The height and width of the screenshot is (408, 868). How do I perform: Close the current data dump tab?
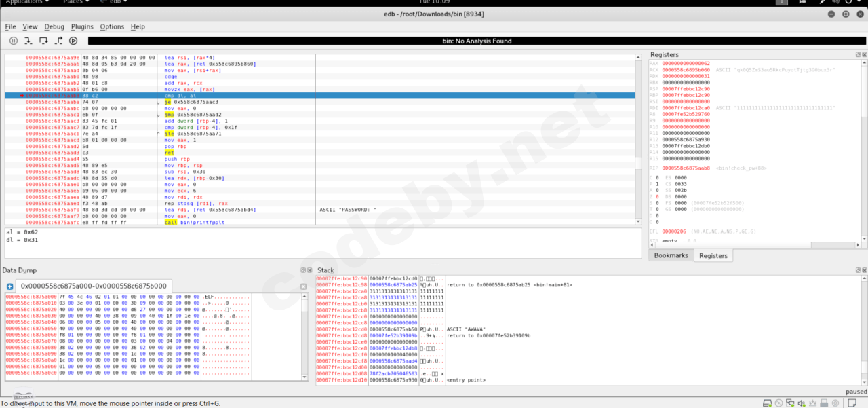pos(304,286)
